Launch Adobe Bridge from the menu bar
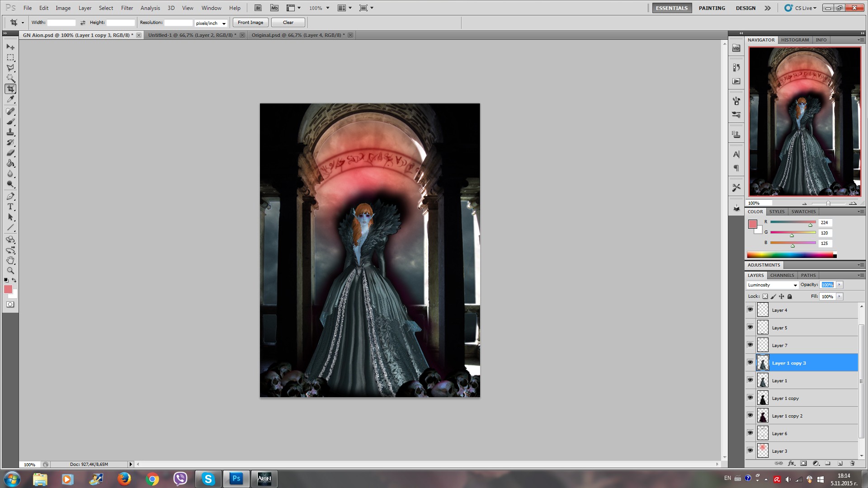The width and height of the screenshot is (868, 488). (x=258, y=8)
